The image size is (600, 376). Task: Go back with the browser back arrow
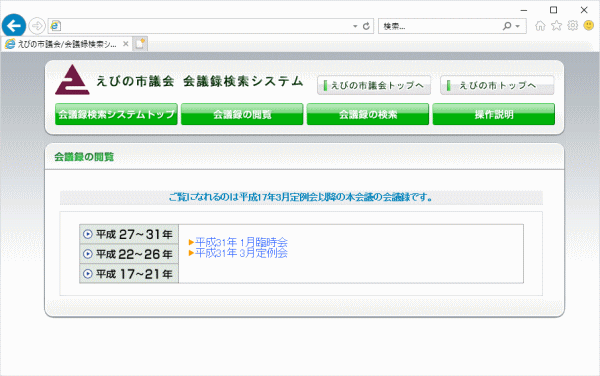(14, 26)
